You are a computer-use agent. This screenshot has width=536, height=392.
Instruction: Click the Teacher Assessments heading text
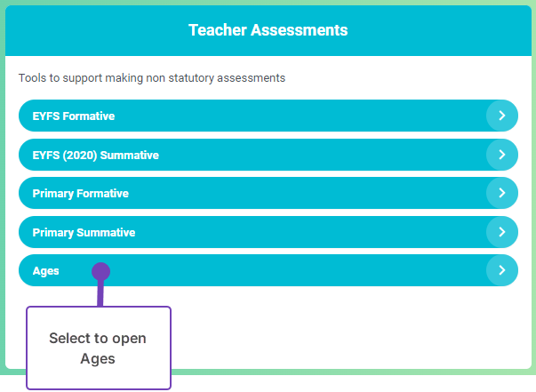[x=268, y=30]
